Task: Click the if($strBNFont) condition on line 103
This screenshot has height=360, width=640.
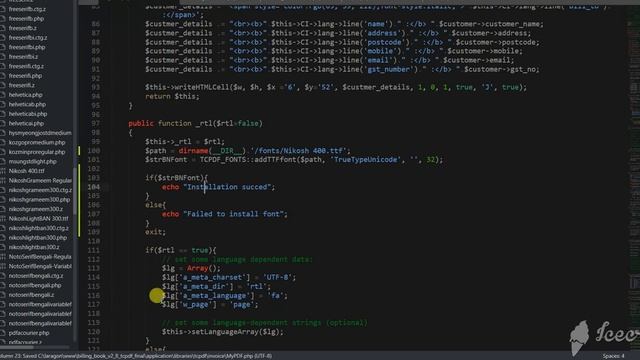Action: point(176,178)
